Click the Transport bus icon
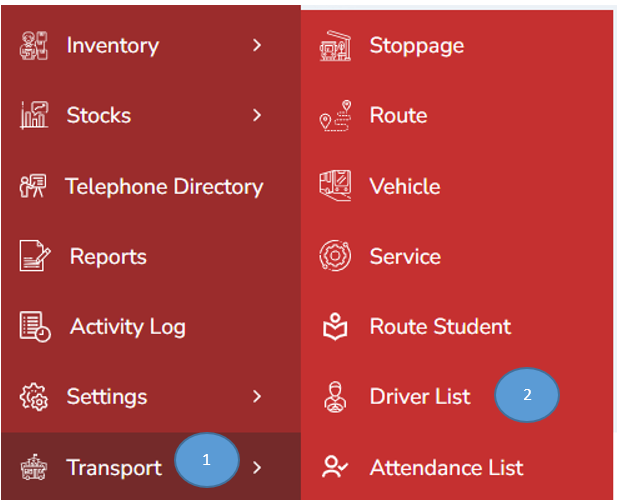The width and height of the screenshot is (618, 503). (x=34, y=467)
